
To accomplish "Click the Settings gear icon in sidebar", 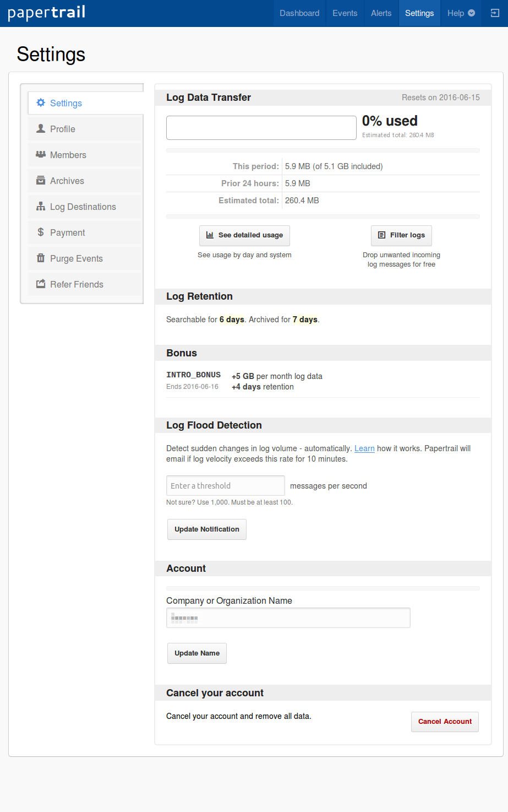I will [x=41, y=103].
